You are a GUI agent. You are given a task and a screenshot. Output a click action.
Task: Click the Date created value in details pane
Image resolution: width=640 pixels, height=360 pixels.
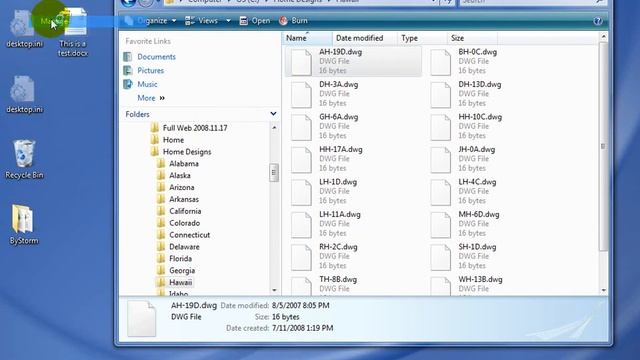[302, 328]
